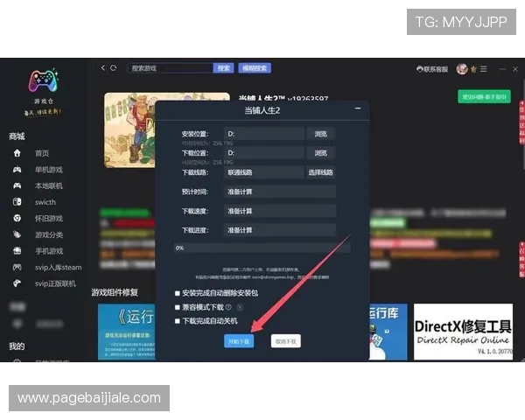Image resolution: width=525 pixels, height=420 pixels.
Task: Select 本地联机 sidebar entry
Action: click(49, 185)
